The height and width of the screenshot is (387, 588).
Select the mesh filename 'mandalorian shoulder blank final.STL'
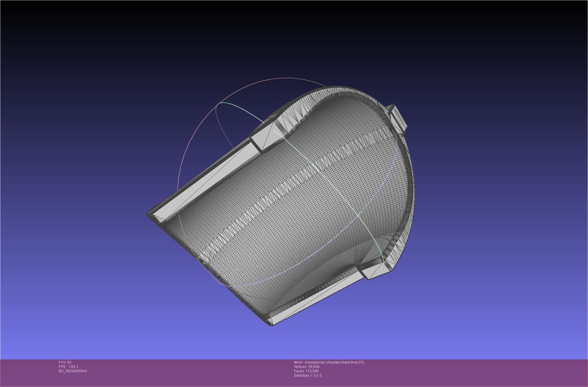335,362
